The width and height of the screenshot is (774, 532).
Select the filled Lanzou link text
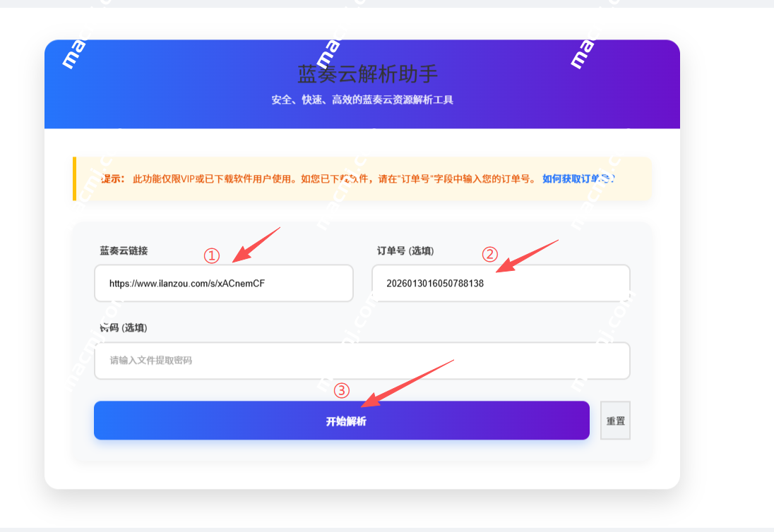coord(186,283)
